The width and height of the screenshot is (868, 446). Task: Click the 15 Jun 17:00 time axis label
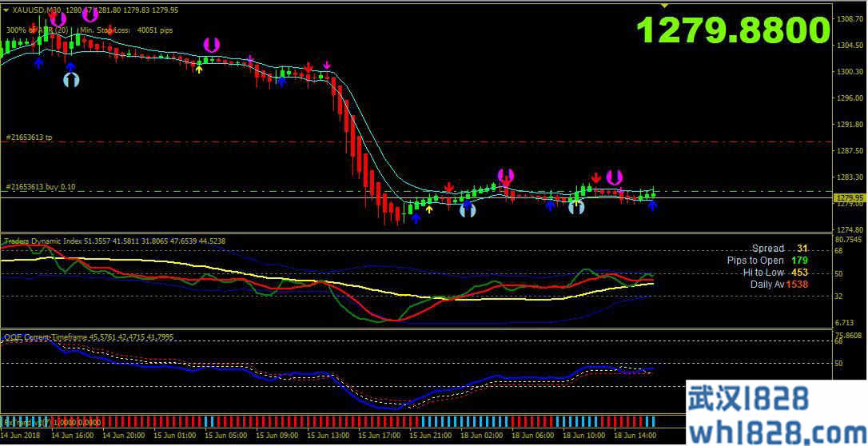pos(380,436)
